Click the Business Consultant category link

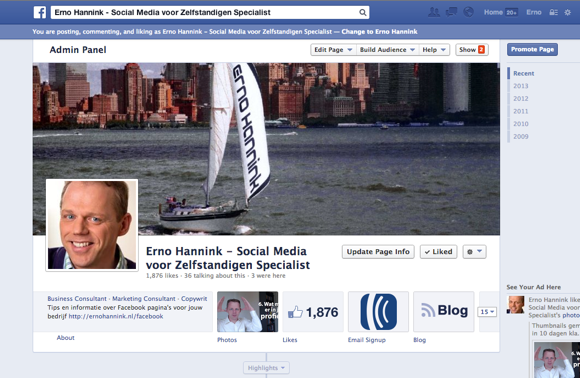point(77,298)
